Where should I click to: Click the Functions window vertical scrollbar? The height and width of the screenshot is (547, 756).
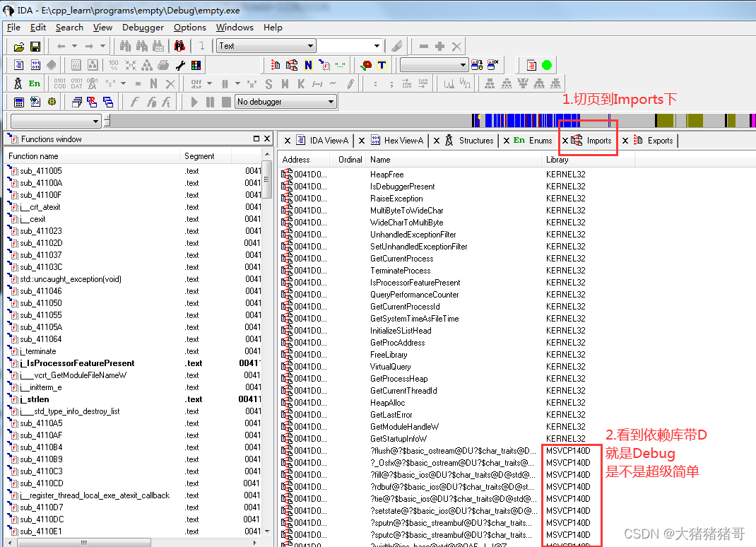coord(267,343)
